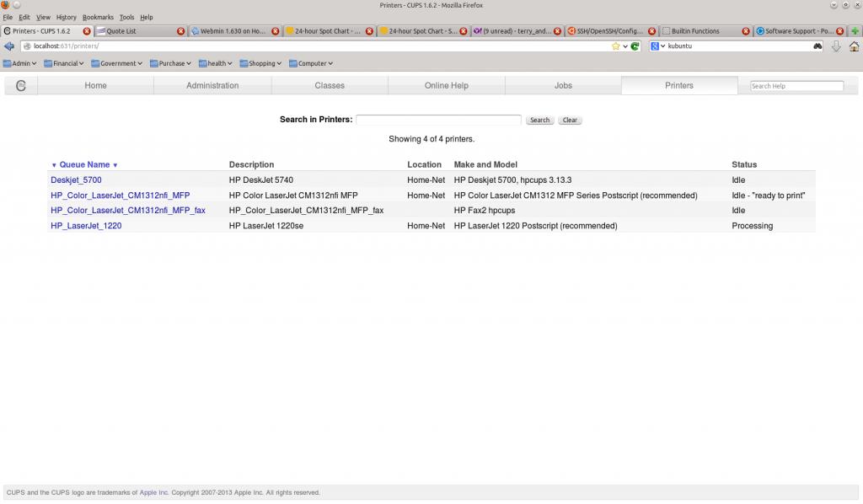Open the CUPS Online Help tab
Viewport: 863px width, 504px height.
(447, 85)
